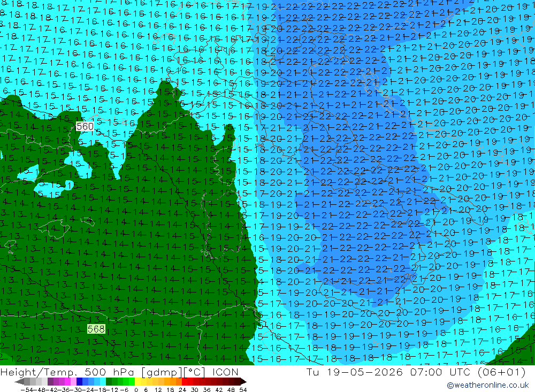Click the '(06+01)' forecast offset text
Image resolution: width=535 pixels, height=392 pixels.
click(502, 372)
